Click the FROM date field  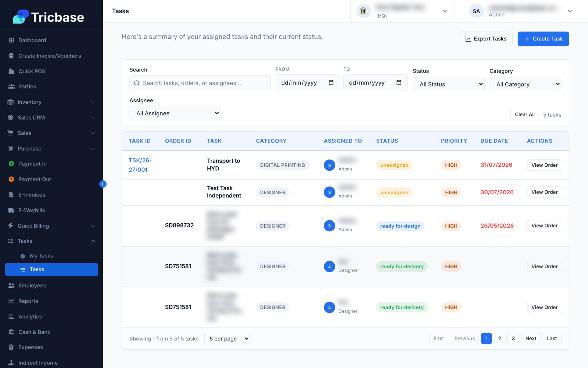(308, 83)
